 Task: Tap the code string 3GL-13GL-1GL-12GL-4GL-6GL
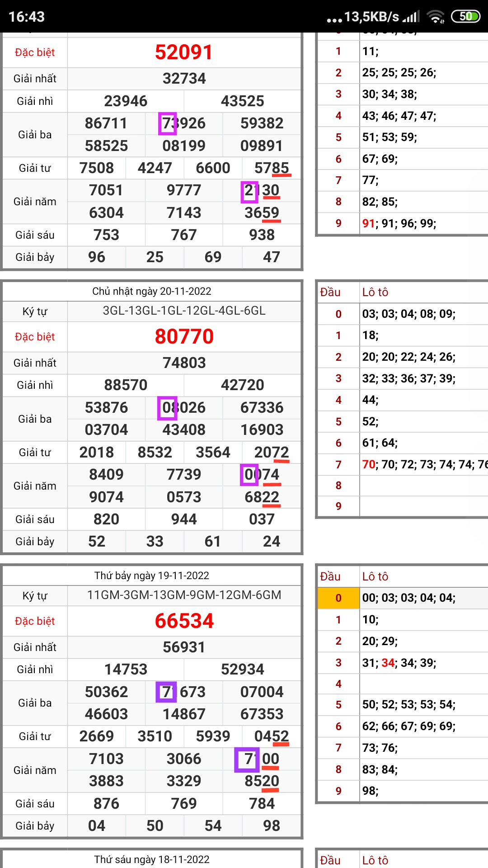(x=184, y=311)
